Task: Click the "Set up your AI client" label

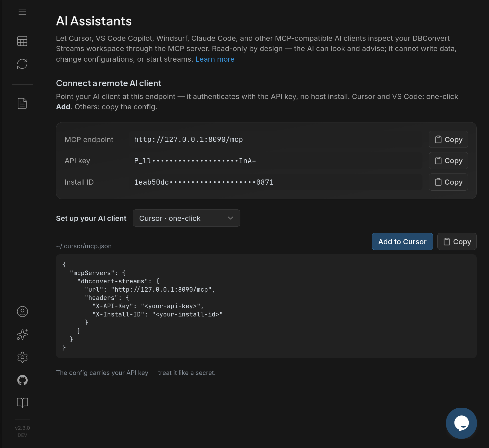Action: coord(91,218)
